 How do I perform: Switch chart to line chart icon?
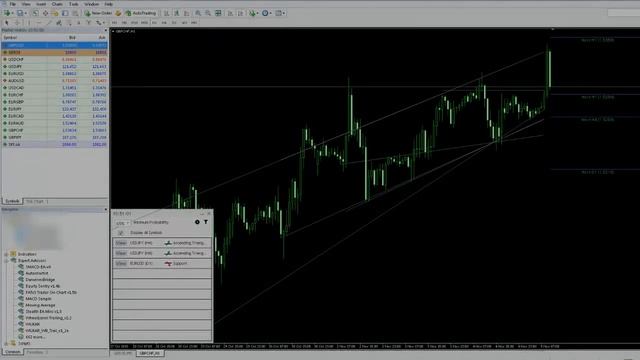coord(187,13)
